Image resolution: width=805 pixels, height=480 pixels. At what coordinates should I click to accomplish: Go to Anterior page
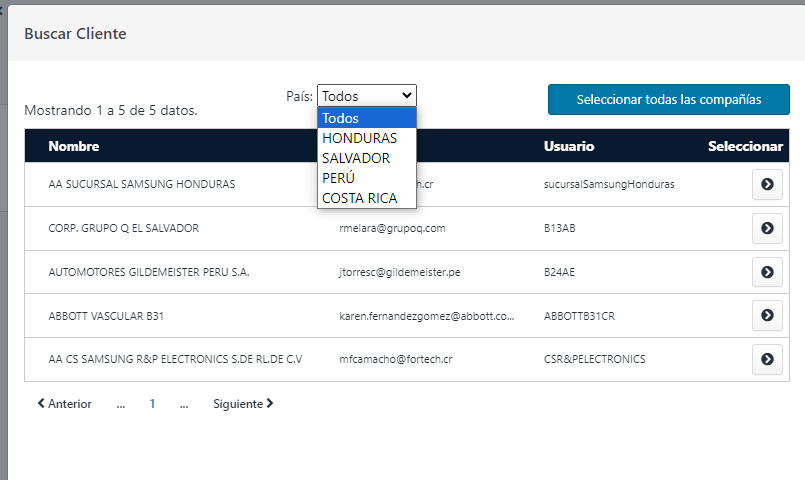[64, 404]
